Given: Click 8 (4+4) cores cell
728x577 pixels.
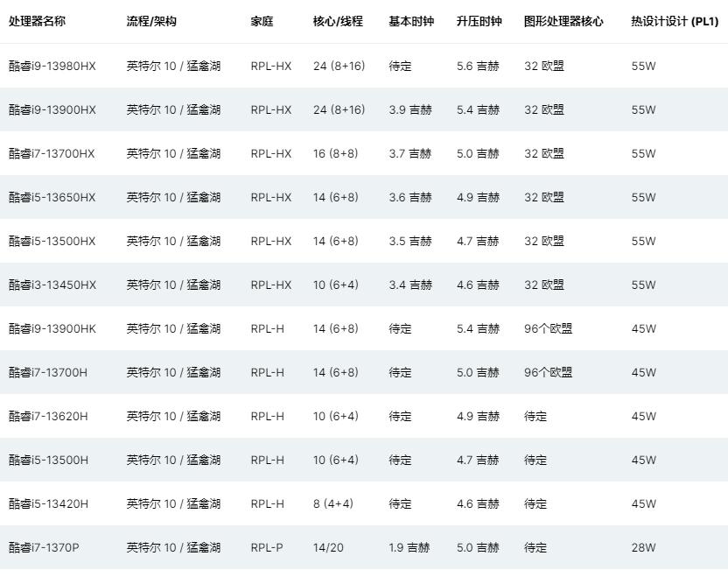Looking at the screenshot, I should (x=332, y=504).
